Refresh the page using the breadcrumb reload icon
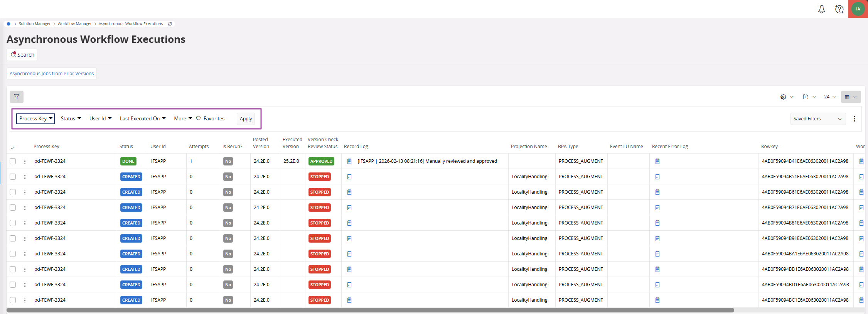Screen dimensions: 868x314 click(x=170, y=24)
